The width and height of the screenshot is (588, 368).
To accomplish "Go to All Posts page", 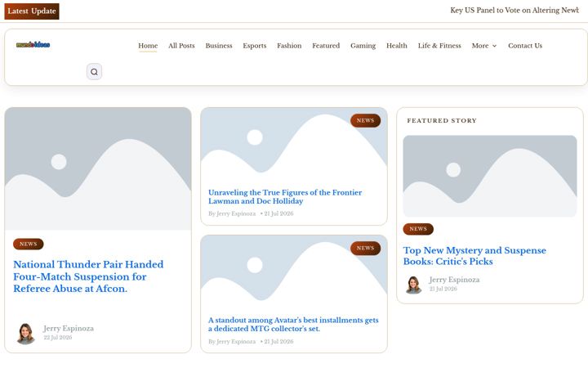I will [181, 46].
